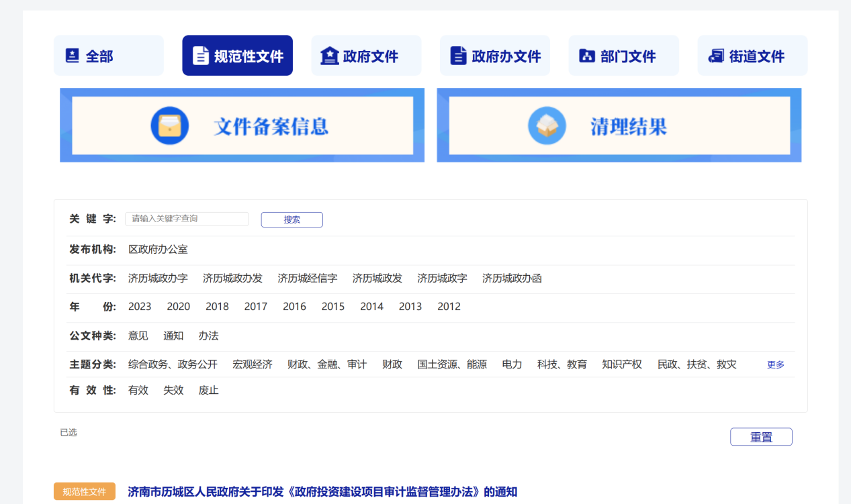851x504 pixels.
Task: Choose topic 科技、教育
Action: click(x=562, y=364)
